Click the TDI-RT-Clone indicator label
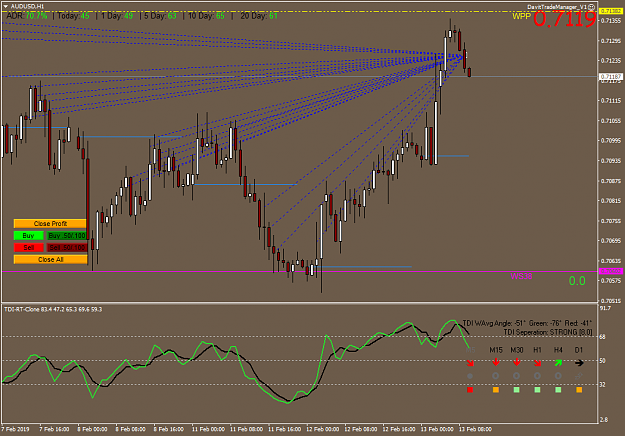Viewport: 625px width, 436px height. (x=53, y=309)
